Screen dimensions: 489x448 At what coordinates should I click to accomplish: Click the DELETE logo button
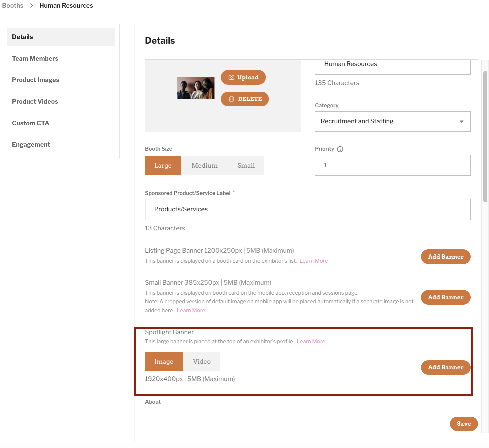245,99
